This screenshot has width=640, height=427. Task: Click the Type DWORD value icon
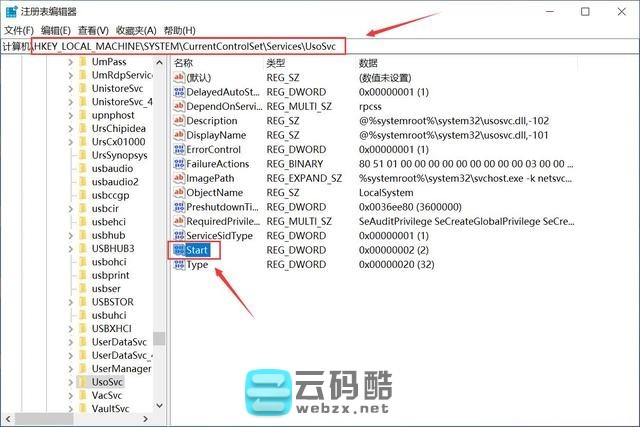coord(179,264)
